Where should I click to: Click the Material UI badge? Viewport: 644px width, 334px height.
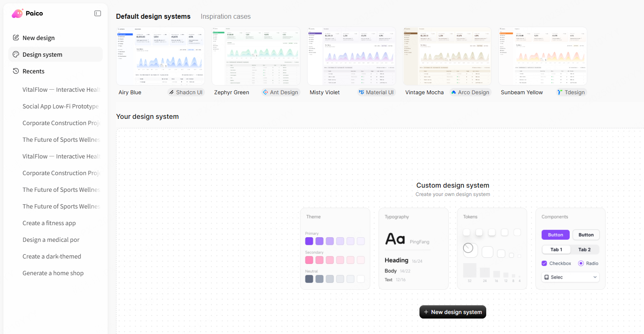click(x=376, y=92)
